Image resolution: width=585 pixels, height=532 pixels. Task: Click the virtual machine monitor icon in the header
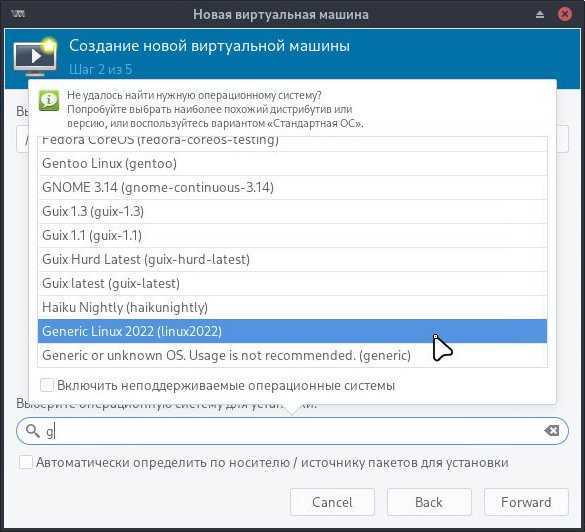click(x=35, y=57)
